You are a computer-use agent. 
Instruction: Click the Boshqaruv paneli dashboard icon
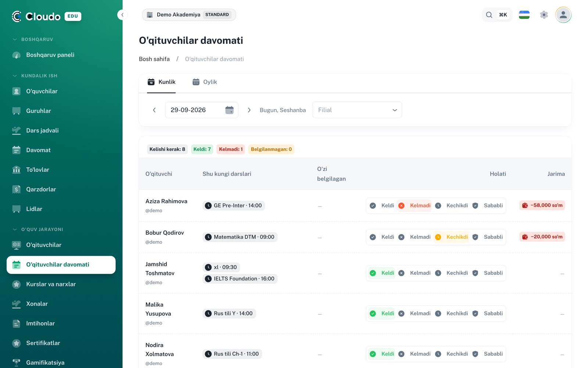coord(17,55)
